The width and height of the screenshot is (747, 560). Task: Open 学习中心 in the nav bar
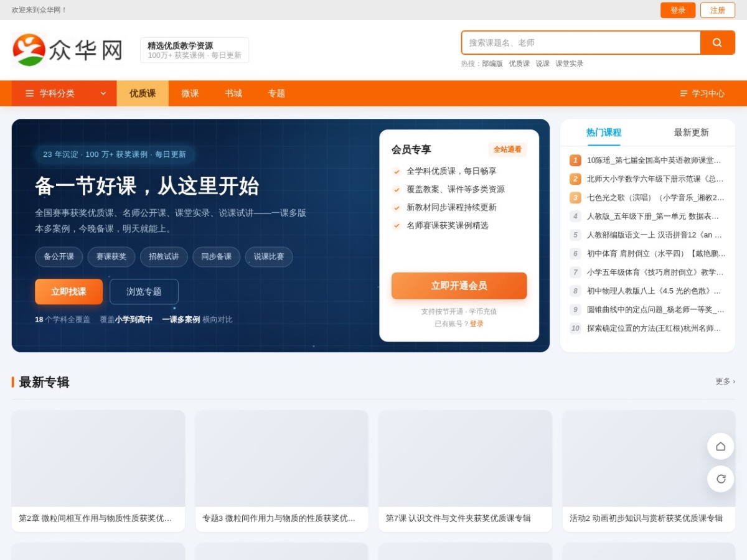(x=702, y=93)
